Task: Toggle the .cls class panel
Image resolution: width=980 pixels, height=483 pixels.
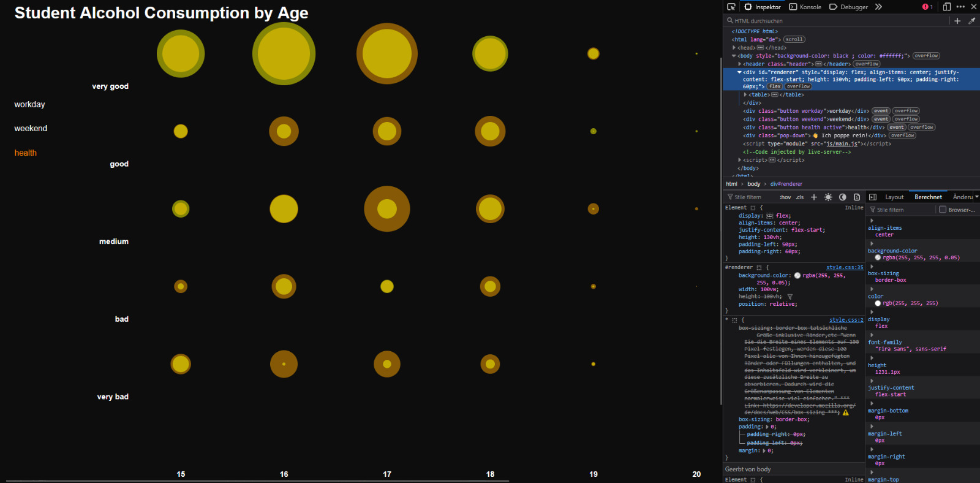Action: point(800,197)
